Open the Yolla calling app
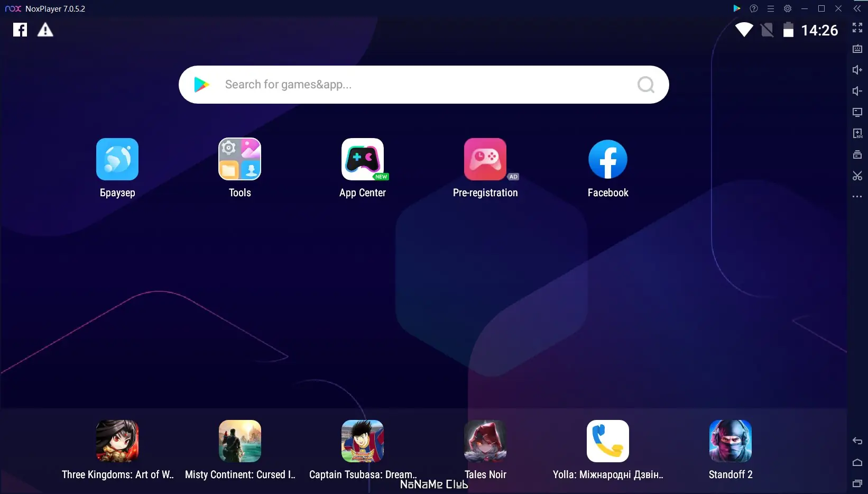The width and height of the screenshot is (868, 494). [x=608, y=441]
